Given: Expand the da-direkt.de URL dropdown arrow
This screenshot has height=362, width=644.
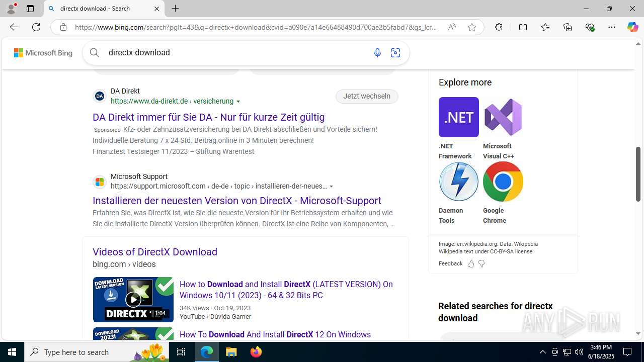Looking at the screenshot, I should coord(238,102).
